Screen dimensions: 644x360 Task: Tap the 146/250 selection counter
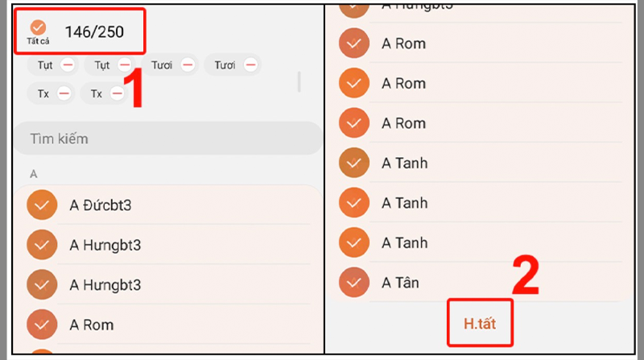point(94,31)
